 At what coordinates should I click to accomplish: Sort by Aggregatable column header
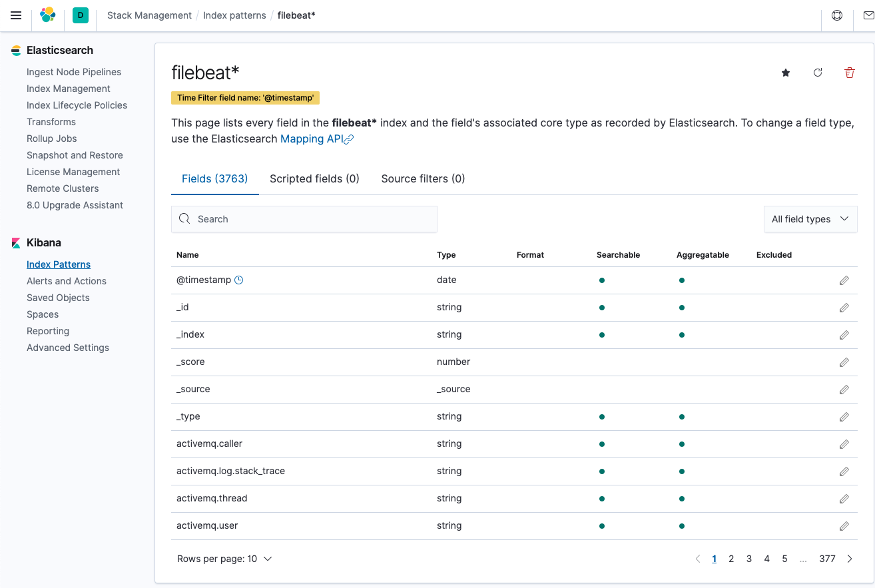click(x=703, y=255)
